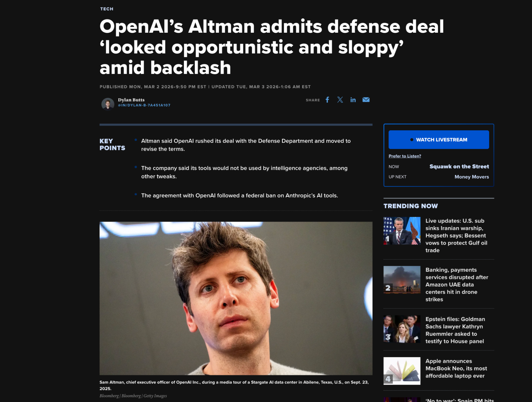Open trending thumbnail three Epstein files
This screenshot has width=532, height=402.
tap(402, 329)
